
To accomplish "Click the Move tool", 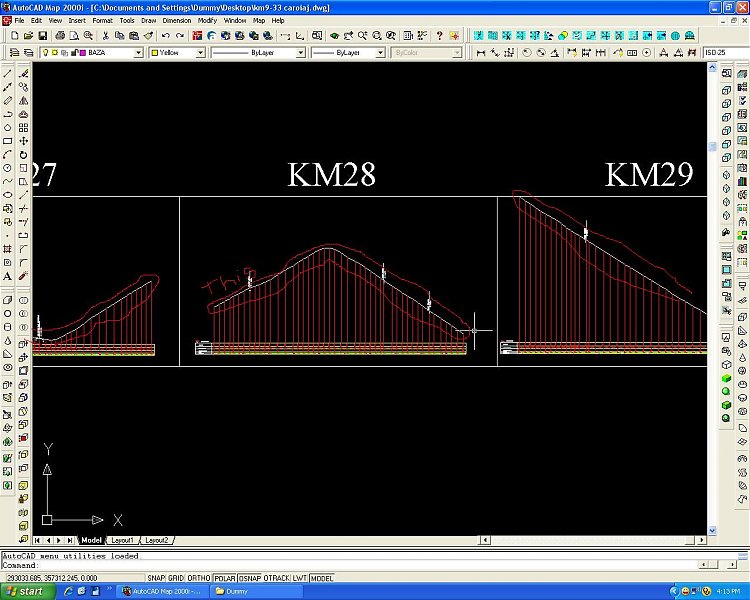I will (x=23, y=141).
